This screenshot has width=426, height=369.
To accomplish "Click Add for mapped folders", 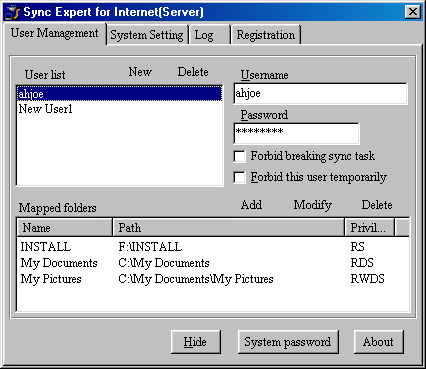I will (251, 205).
